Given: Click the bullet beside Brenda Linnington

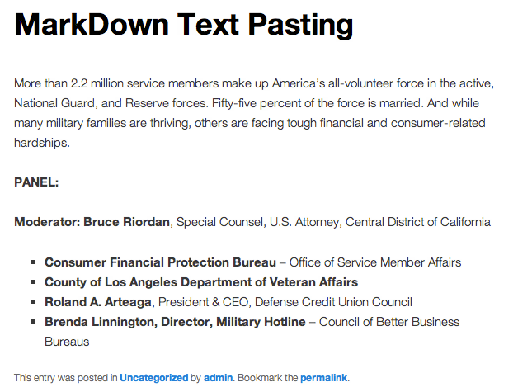Looking at the screenshot, I should point(34,322).
